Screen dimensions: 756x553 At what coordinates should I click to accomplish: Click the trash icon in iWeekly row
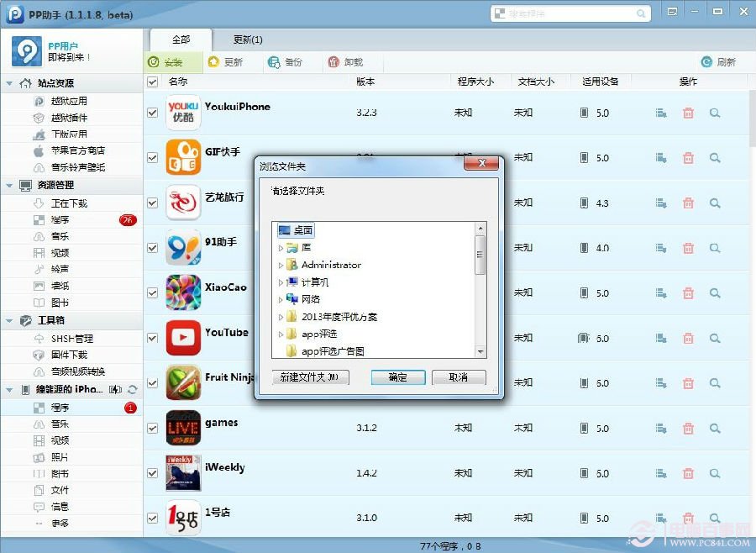pyautogui.click(x=688, y=473)
